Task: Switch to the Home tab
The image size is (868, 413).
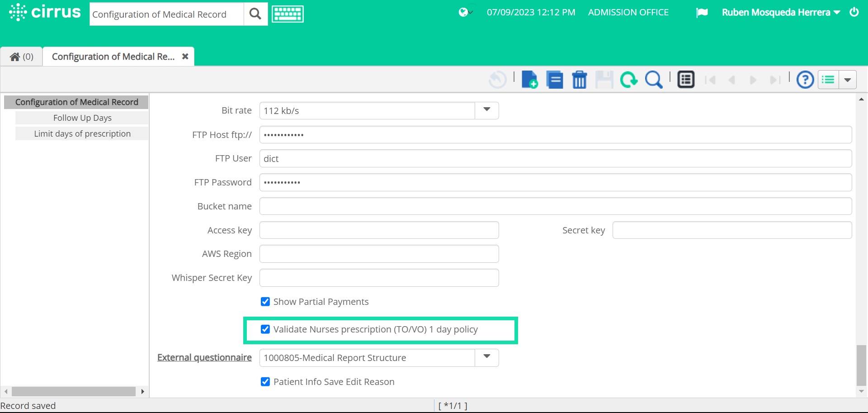Action: click(21, 56)
